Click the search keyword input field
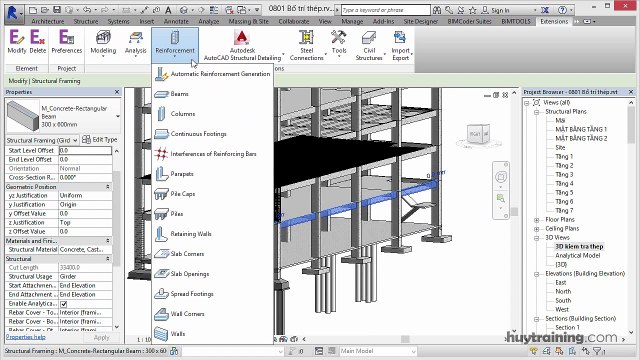The image size is (640, 360). (x=385, y=10)
